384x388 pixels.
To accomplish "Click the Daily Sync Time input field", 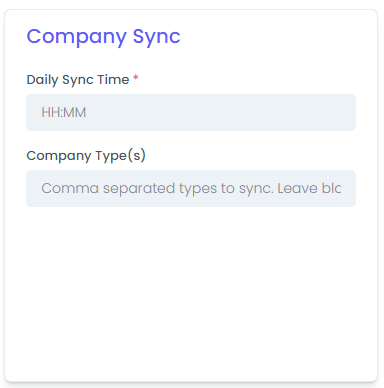I will point(191,112).
